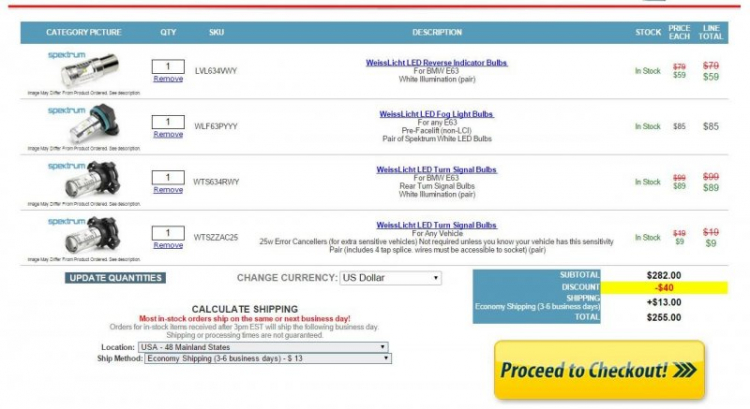Image resolution: width=750 pixels, height=409 pixels.
Task: Click the $9 line total for error cancellers
Action: click(711, 243)
